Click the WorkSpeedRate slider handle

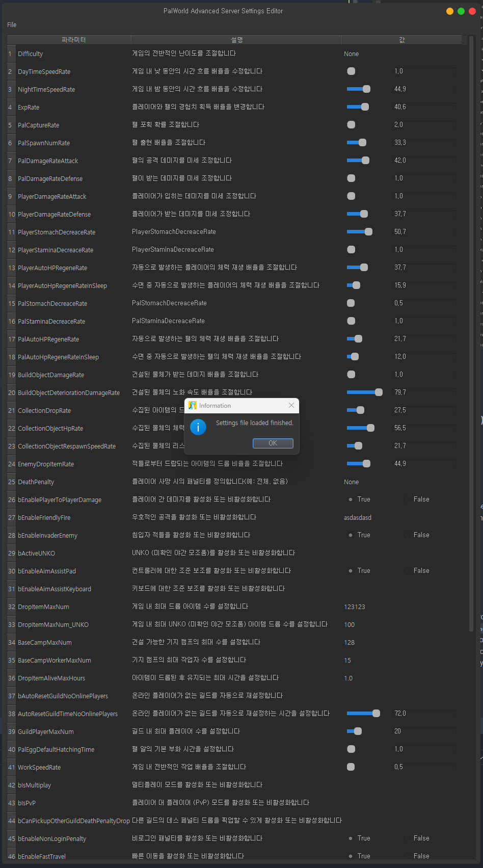tap(351, 767)
